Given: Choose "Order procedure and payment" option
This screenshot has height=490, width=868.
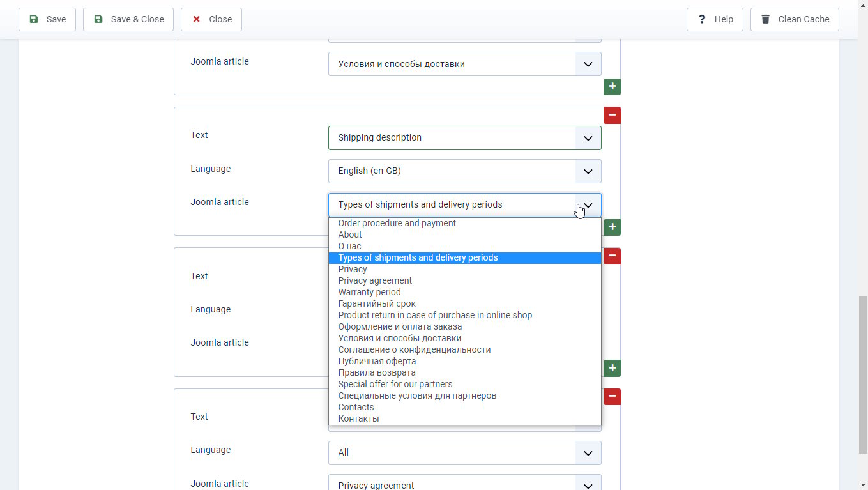Looking at the screenshot, I should coord(397,223).
